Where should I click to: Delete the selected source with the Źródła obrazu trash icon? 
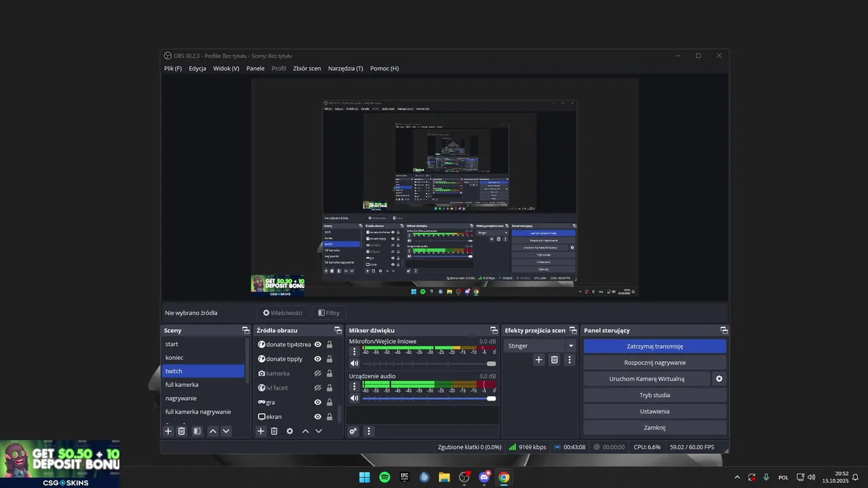[x=274, y=431]
